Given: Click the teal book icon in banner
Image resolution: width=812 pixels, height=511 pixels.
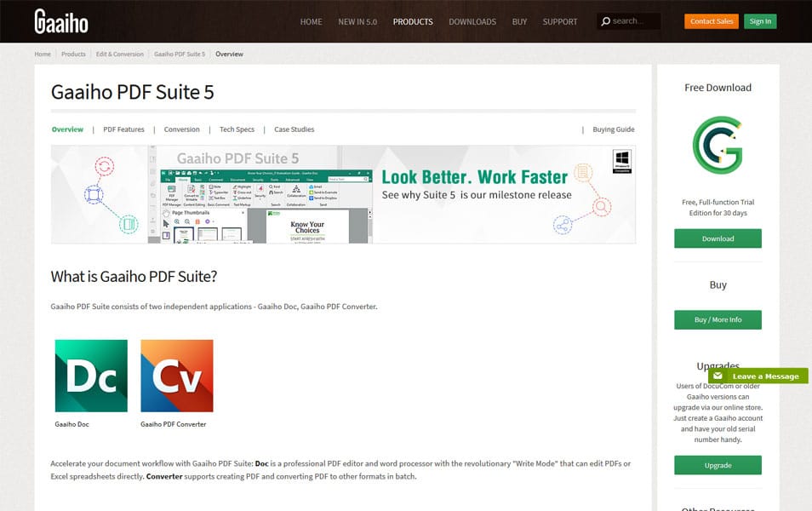Looking at the screenshot, I should pos(129,224).
